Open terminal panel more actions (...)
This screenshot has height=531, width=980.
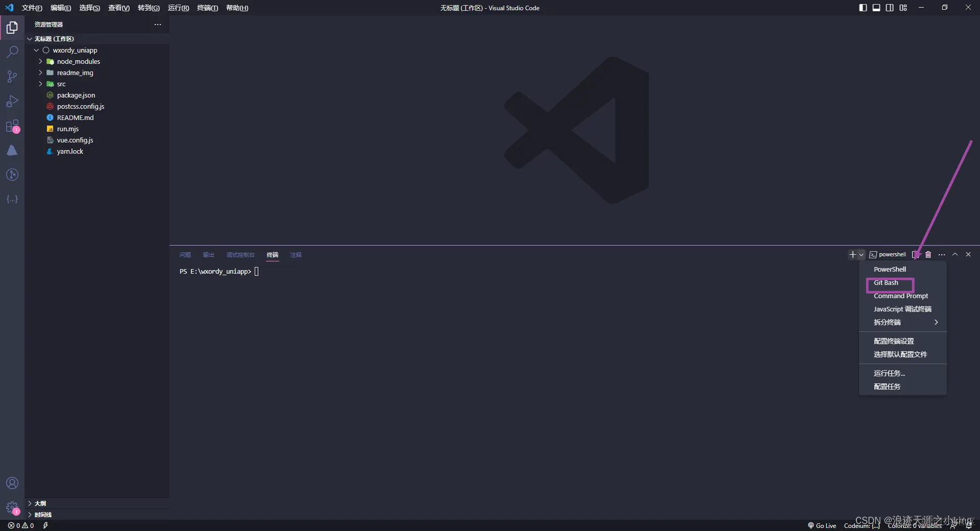click(x=942, y=254)
